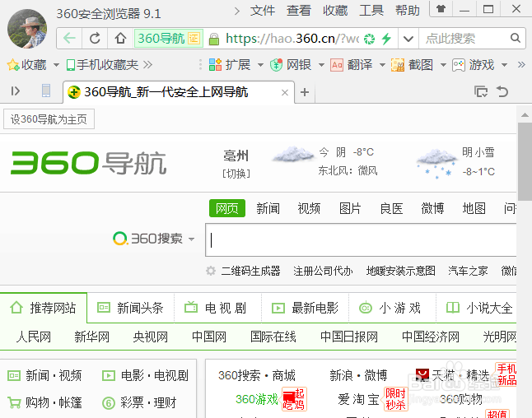The image size is (532, 418).
Task: Expand the menu bar chevron before 文件
Action: [237, 12]
